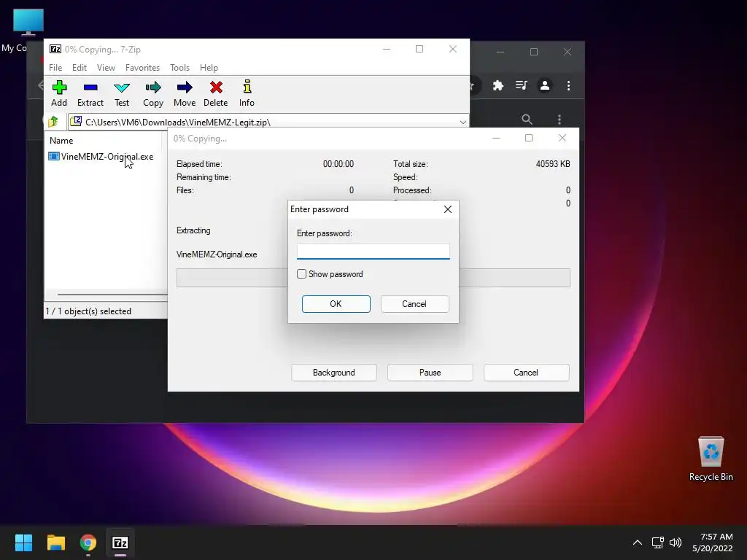
Task: Click the Chrome media control icon
Action: (521, 85)
